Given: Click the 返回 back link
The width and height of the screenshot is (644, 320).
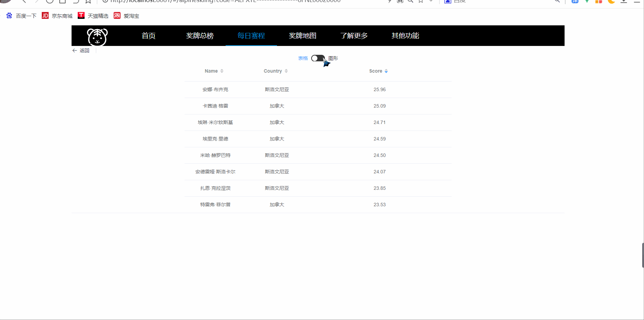Looking at the screenshot, I should click(x=81, y=50).
